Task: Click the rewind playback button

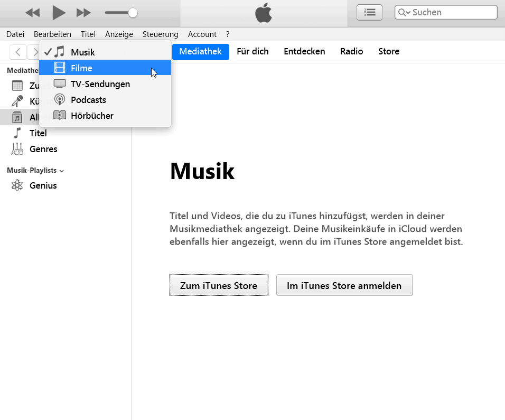Action: click(33, 13)
